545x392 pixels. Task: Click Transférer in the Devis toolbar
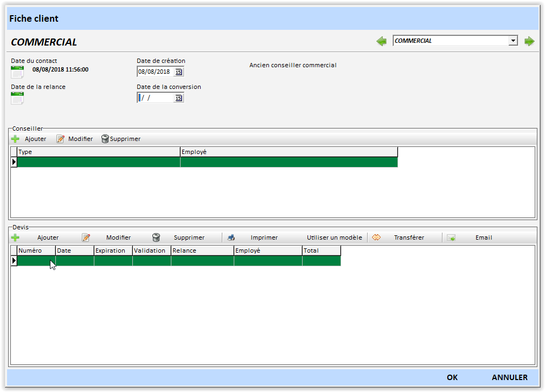point(399,237)
